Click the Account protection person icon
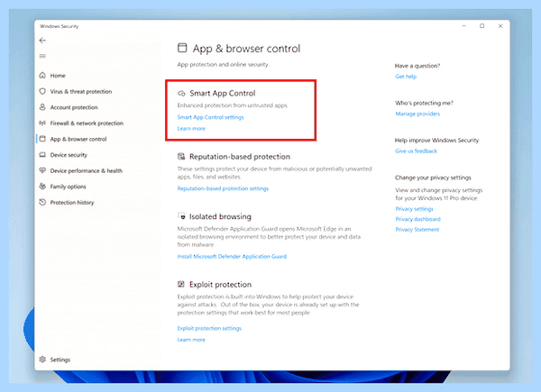 click(x=42, y=107)
